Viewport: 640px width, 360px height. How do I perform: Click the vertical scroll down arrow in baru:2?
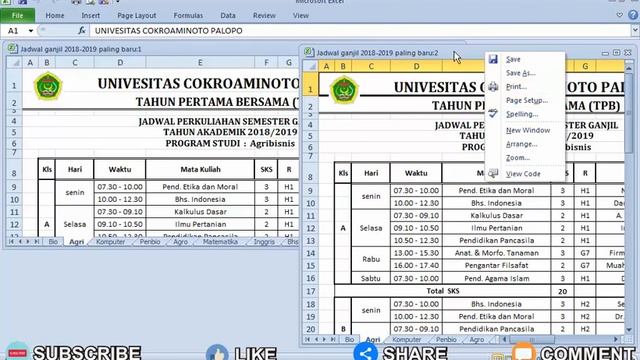point(629,329)
